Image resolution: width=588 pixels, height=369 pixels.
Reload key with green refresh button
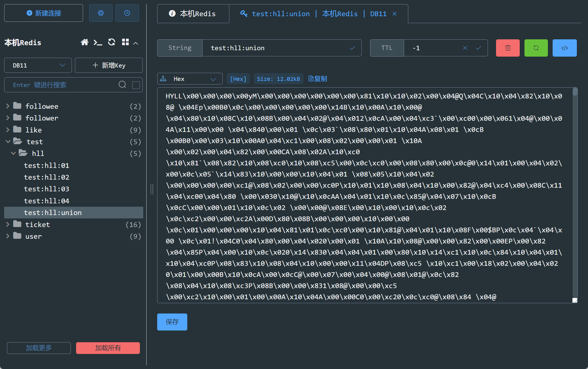[x=536, y=48]
